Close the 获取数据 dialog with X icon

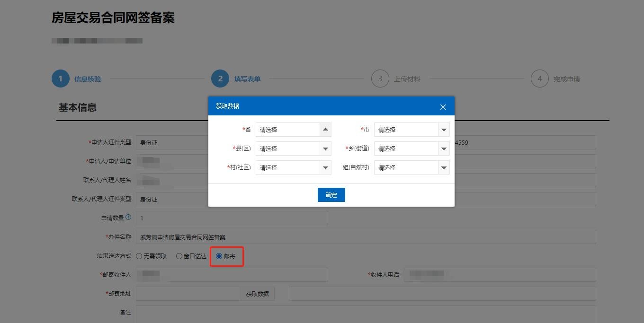click(x=443, y=107)
